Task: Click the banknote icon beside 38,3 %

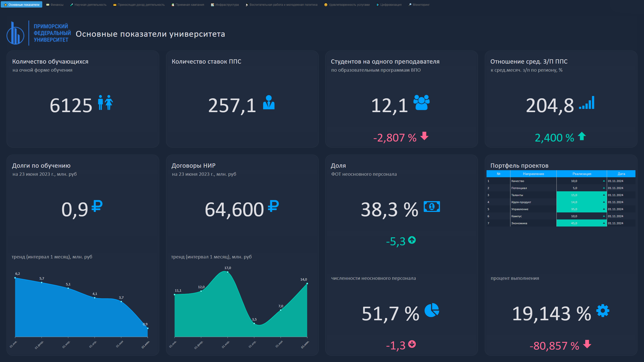Action: [432, 207]
